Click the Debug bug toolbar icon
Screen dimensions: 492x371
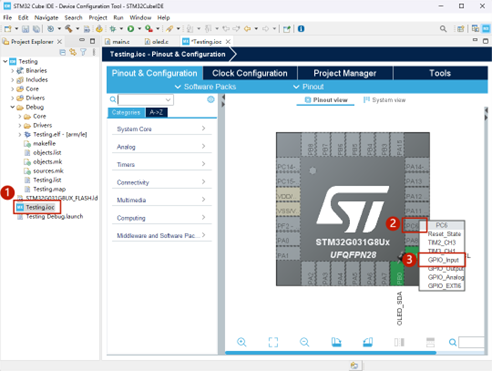(x=113, y=29)
